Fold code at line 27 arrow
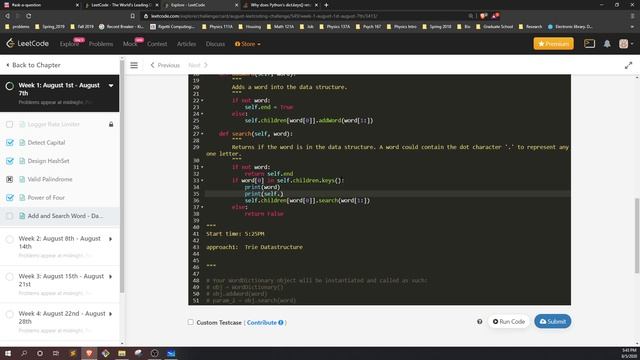The height and width of the screenshot is (360, 640). point(202,134)
